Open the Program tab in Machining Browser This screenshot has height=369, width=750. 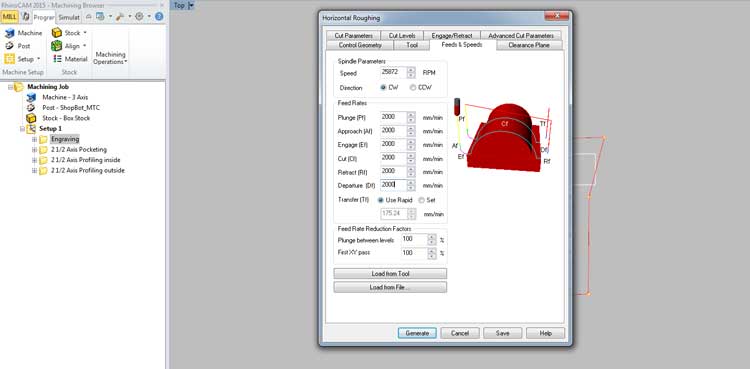(x=44, y=17)
